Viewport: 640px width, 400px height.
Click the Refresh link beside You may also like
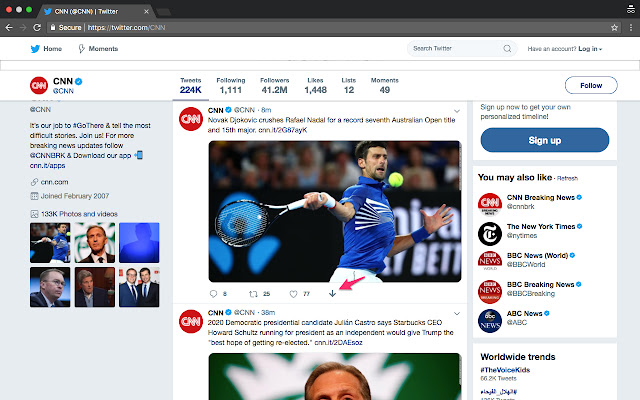click(x=567, y=178)
